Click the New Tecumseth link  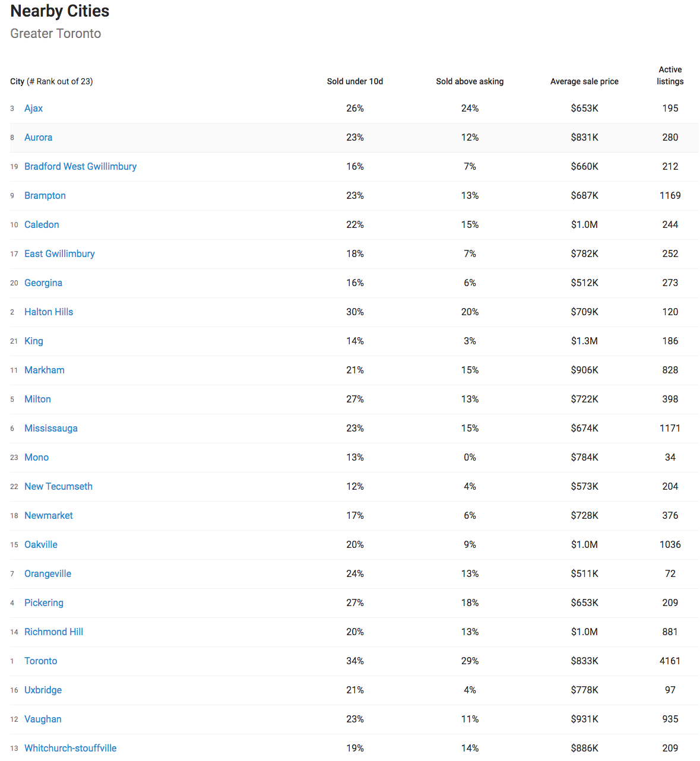pos(58,486)
